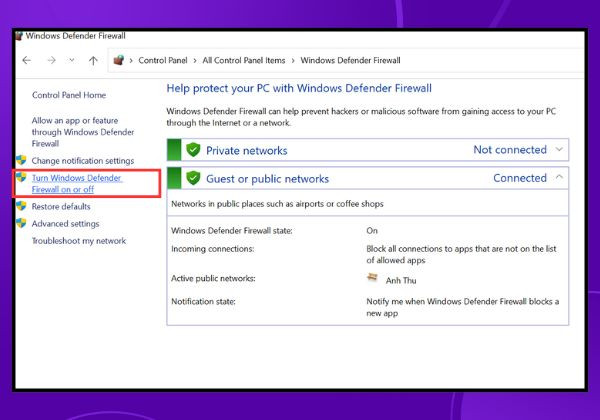Click Networks in public places description

[x=277, y=204]
